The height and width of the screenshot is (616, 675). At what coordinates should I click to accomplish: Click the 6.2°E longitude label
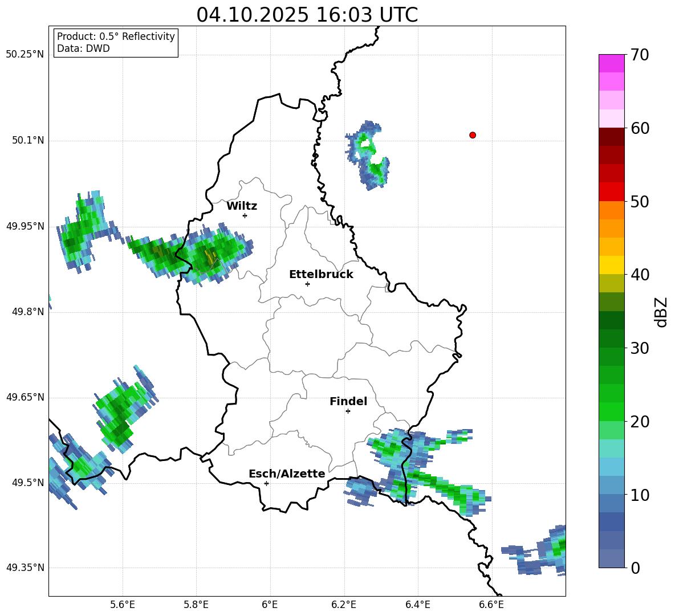click(344, 605)
